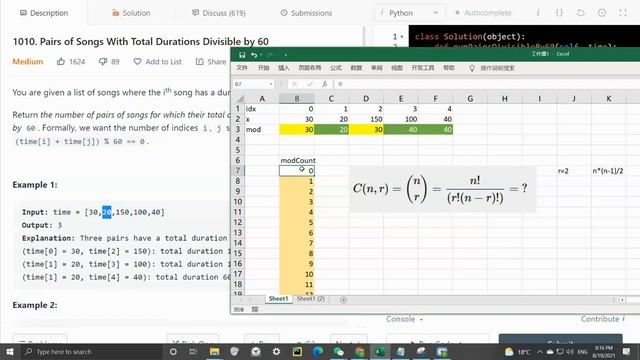
Task: Click the Excel Name Box showing B7
Action: coord(251,84)
